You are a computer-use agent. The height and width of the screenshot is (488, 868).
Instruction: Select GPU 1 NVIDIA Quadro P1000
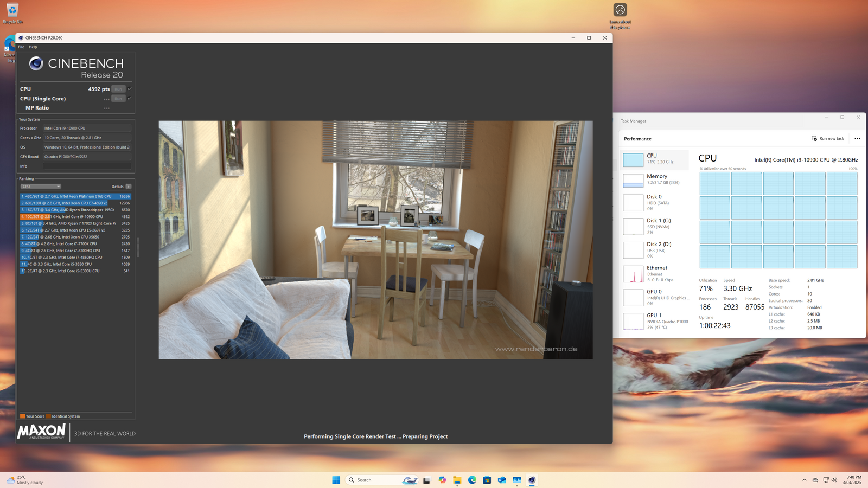[654, 321]
